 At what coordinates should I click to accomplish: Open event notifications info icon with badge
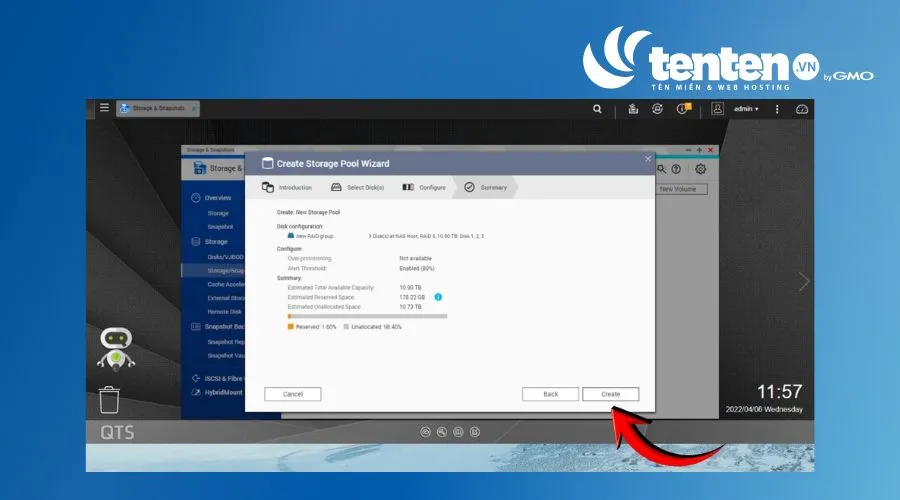(x=682, y=108)
